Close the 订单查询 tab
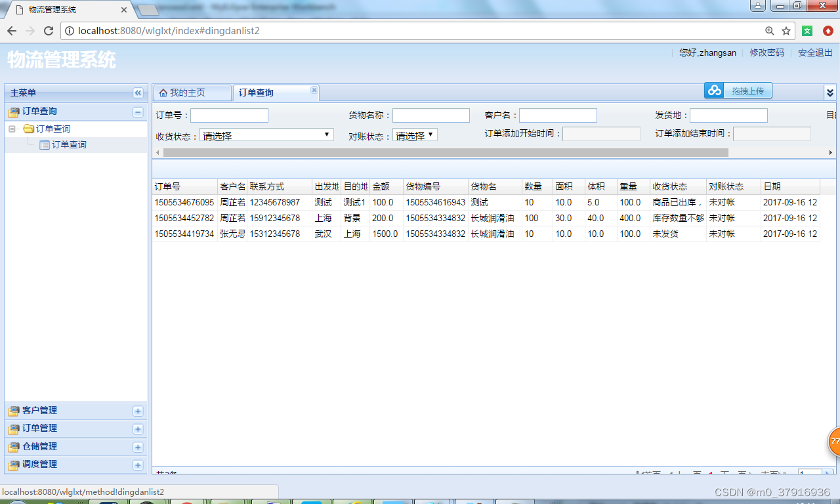840x504 pixels. (x=314, y=90)
